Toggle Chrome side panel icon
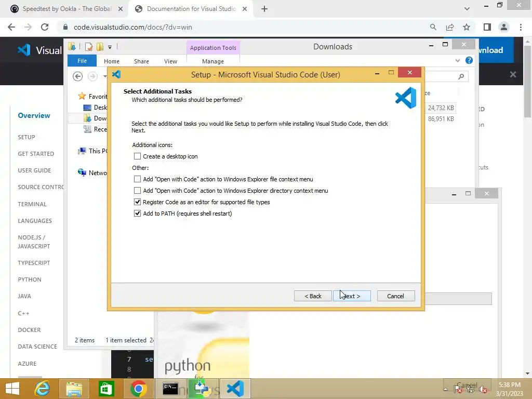Viewport: 532px width, 399px height. [487, 27]
